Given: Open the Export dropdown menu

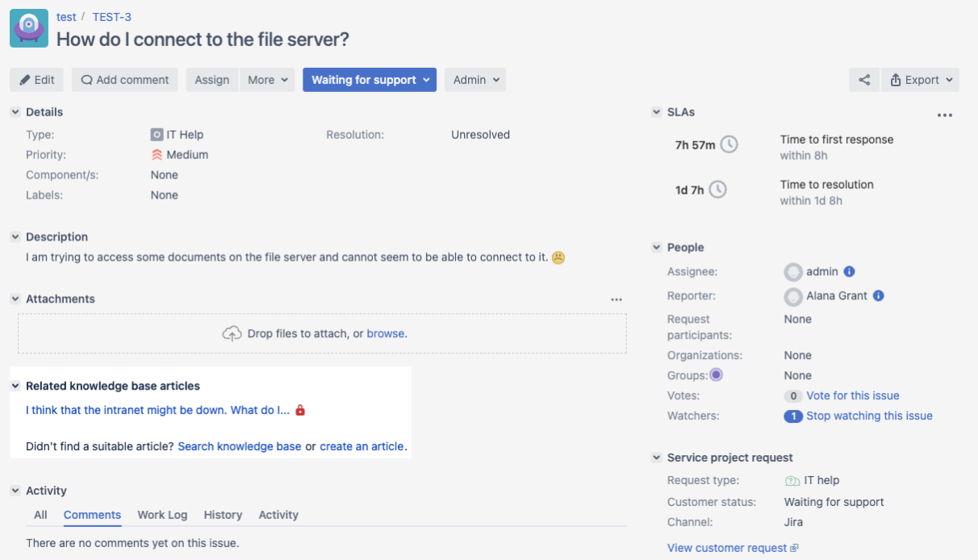Looking at the screenshot, I should pos(921,80).
